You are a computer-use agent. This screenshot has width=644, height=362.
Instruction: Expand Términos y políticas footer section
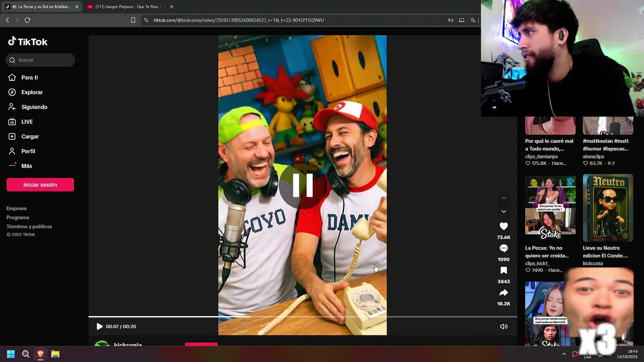[x=29, y=226]
